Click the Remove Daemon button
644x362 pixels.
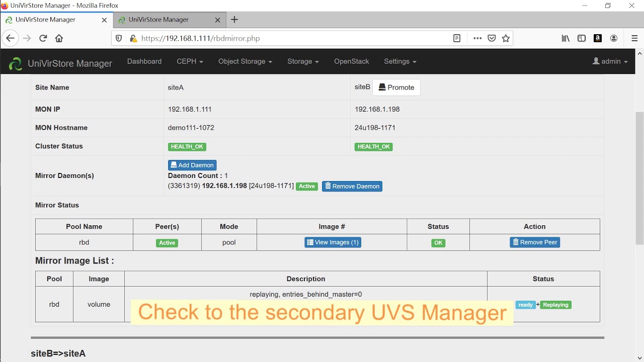click(352, 186)
